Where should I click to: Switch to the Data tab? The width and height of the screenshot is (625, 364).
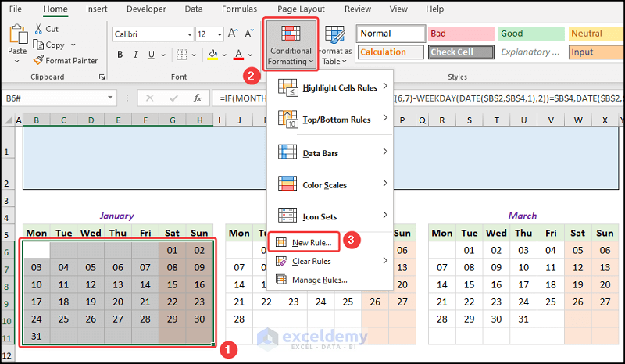coord(194,9)
